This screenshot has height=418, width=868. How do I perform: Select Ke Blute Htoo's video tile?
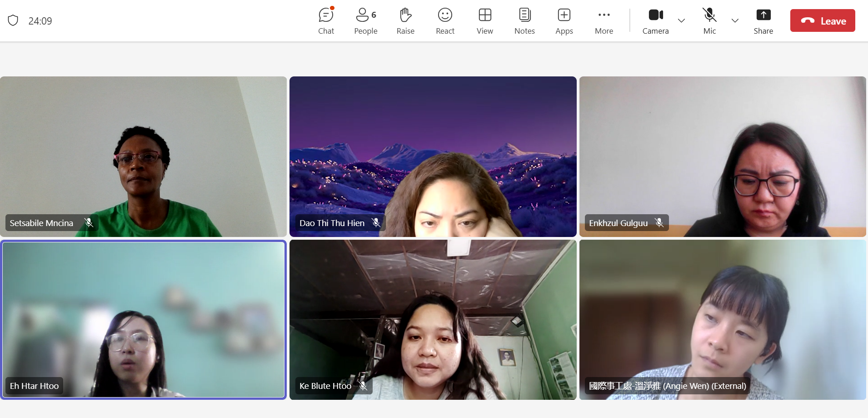tap(433, 320)
